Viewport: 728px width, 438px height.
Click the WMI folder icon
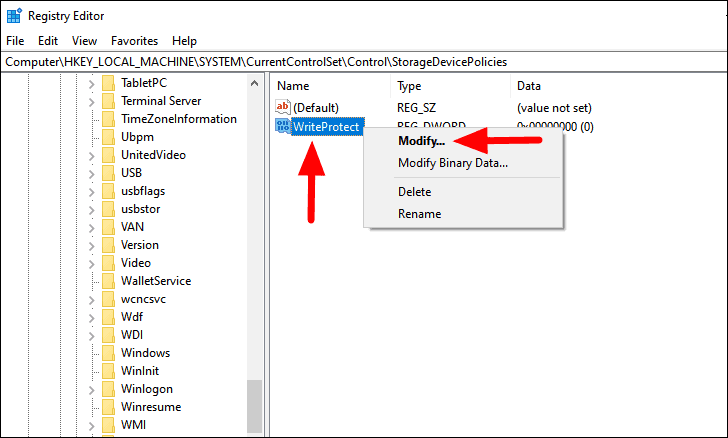click(108, 425)
